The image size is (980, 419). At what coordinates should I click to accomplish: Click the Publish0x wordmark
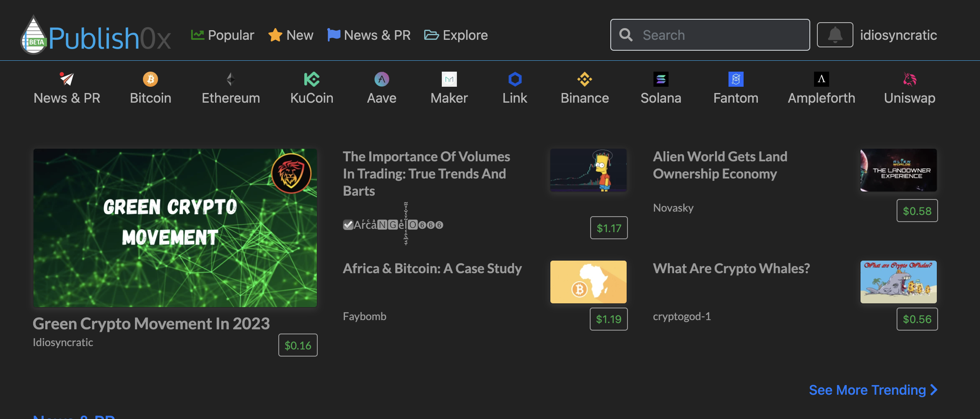110,39
